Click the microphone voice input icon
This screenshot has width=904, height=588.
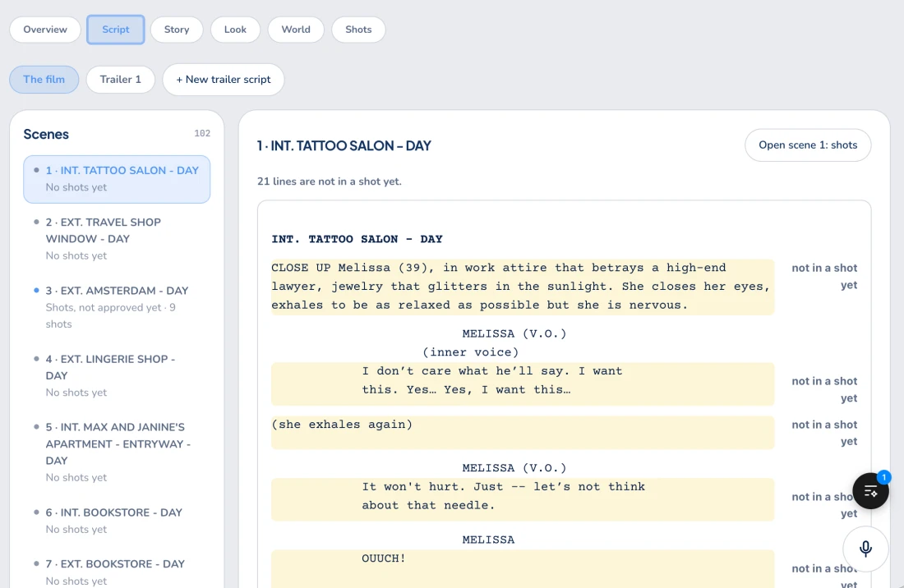865,549
